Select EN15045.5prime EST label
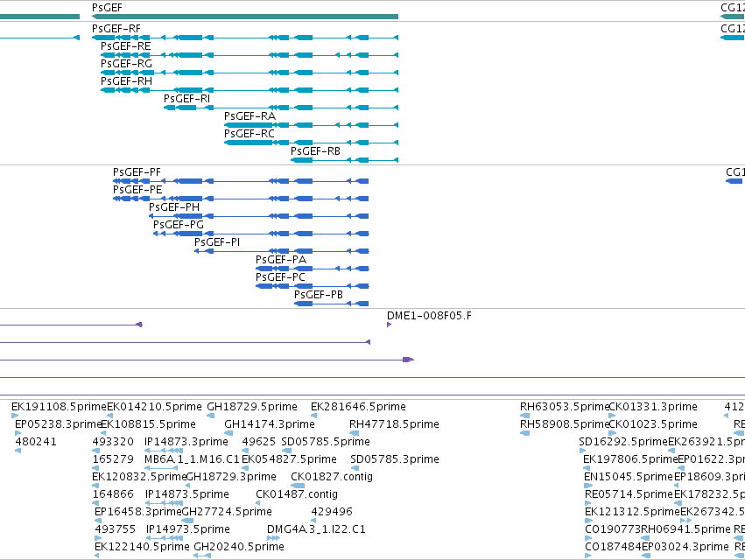745x560 pixels. (x=629, y=477)
